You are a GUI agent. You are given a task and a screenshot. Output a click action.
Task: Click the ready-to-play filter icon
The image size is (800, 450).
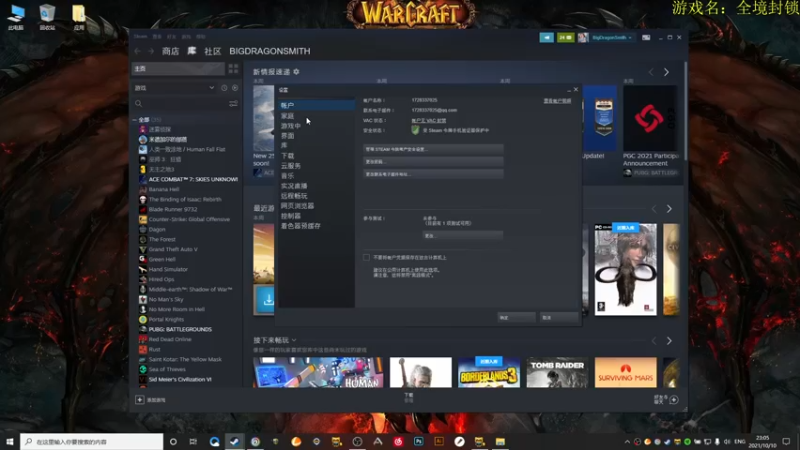click(235, 88)
